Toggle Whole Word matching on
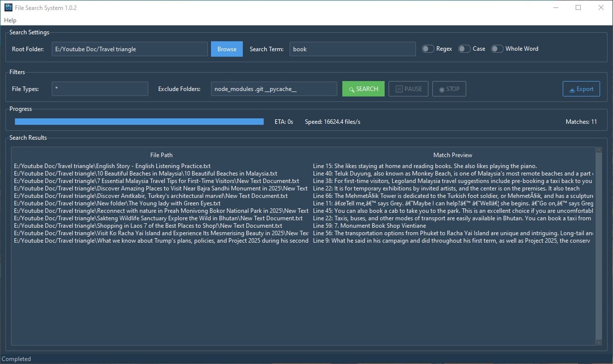 click(497, 48)
